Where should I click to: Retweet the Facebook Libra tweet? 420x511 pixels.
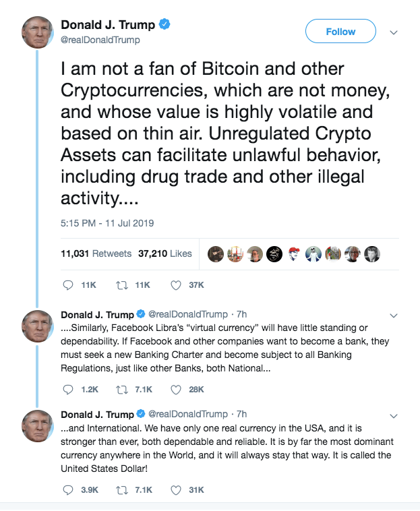pyautogui.click(x=121, y=389)
